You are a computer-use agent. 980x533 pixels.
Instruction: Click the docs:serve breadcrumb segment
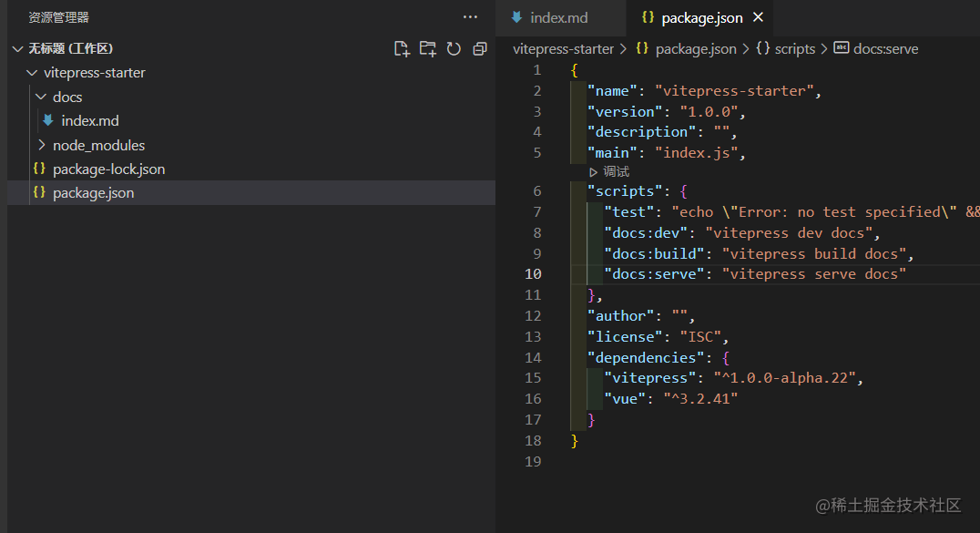(x=885, y=49)
